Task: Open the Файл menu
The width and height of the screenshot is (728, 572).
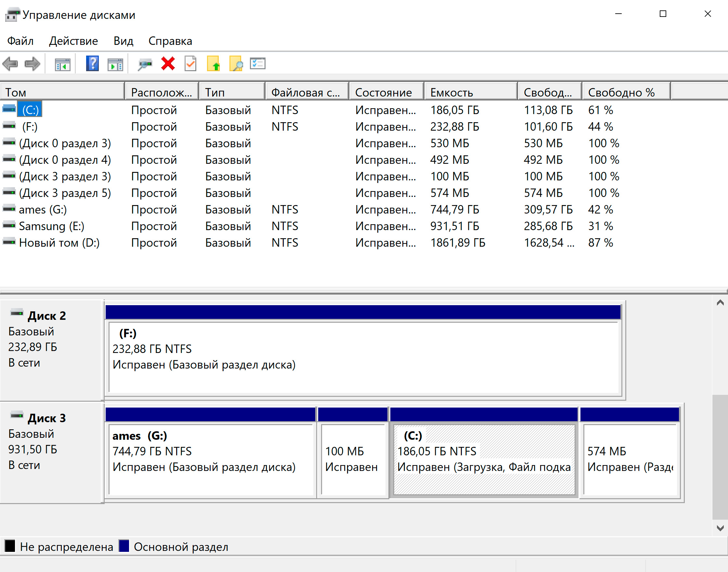Action: [x=20, y=41]
